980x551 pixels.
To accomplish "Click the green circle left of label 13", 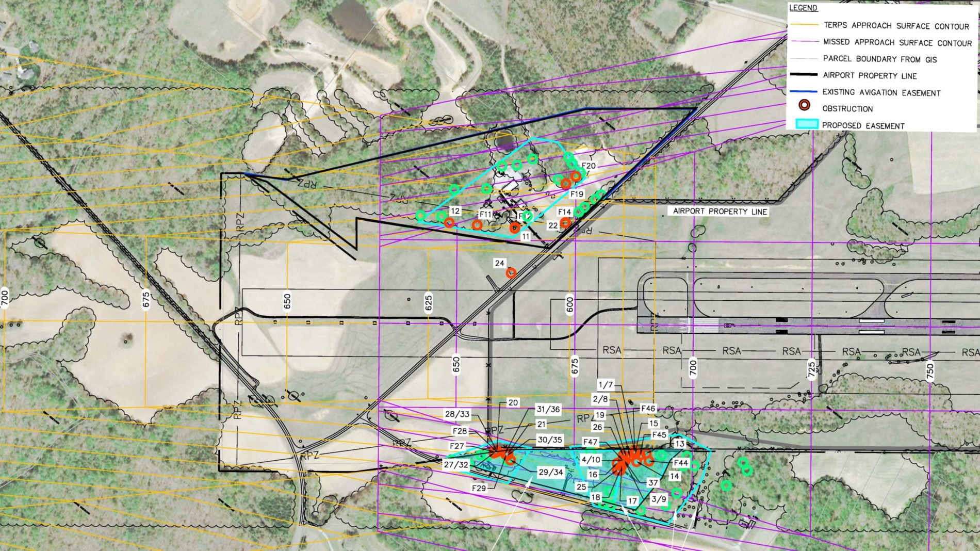I will (661, 455).
